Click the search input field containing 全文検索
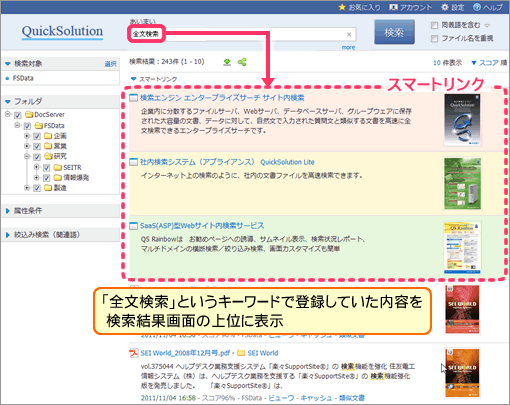Screen dimensions: 510x405 click(x=243, y=34)
